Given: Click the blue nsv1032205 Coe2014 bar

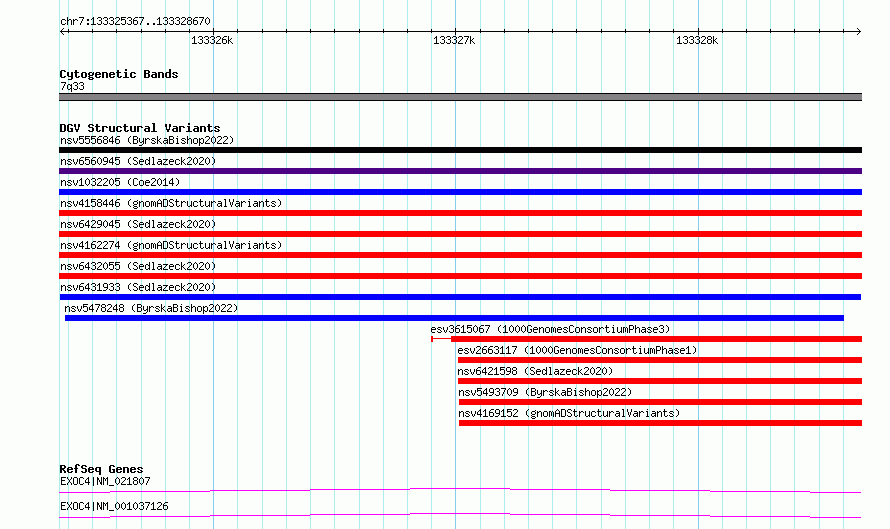Looking at the screenshot, I should click(460, 192).
